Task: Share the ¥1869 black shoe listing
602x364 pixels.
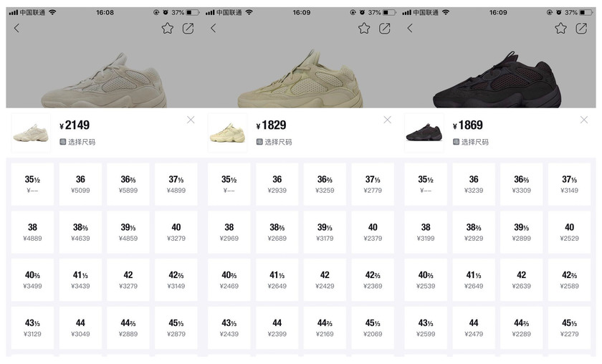Action: pos(581,28)
